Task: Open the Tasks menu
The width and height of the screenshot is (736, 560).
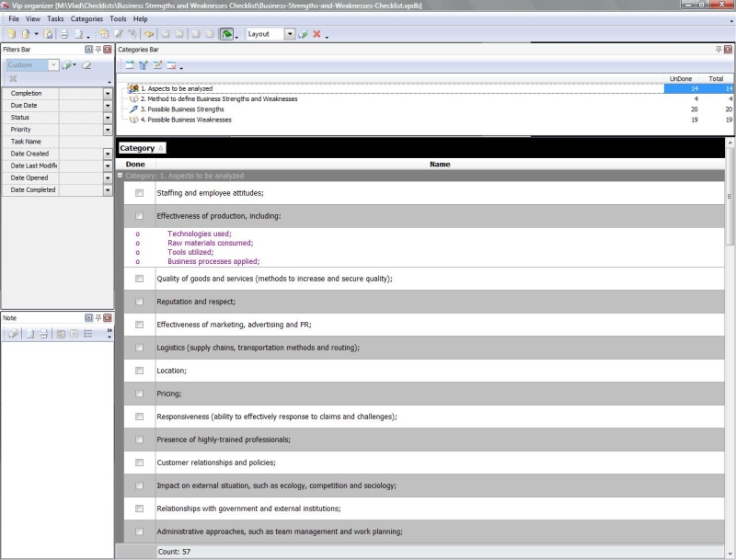Action: pyautogui.click(x=55, y=18)
